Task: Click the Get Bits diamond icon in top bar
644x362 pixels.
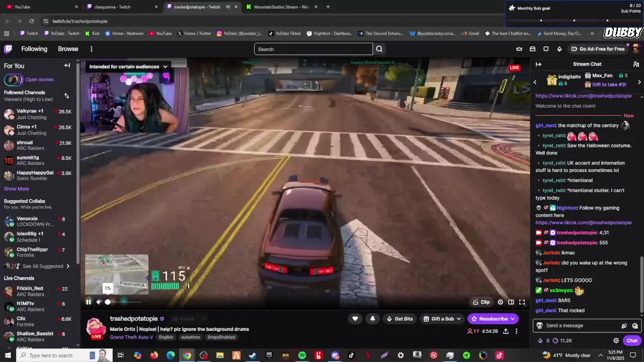Action: click(559, 49)
